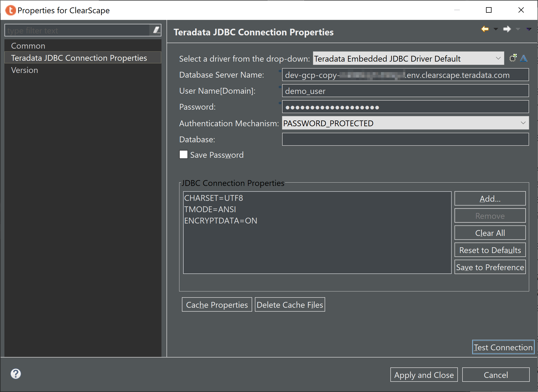Viewport: 538px width, 392px height.
Task: Open the view menu triangle in header
Action: click(529, 29)
